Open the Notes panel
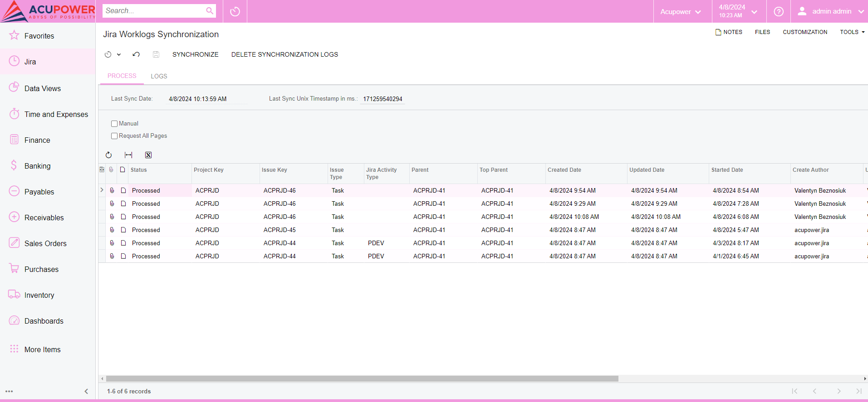The width and height of the screenshot is (868, 402). click(729, 32)
